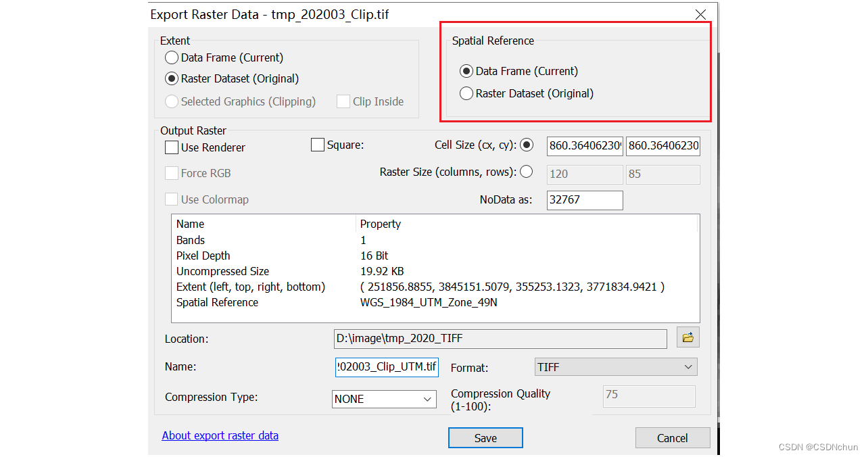Click the first Cell Size value box

[x=585, y=146]
